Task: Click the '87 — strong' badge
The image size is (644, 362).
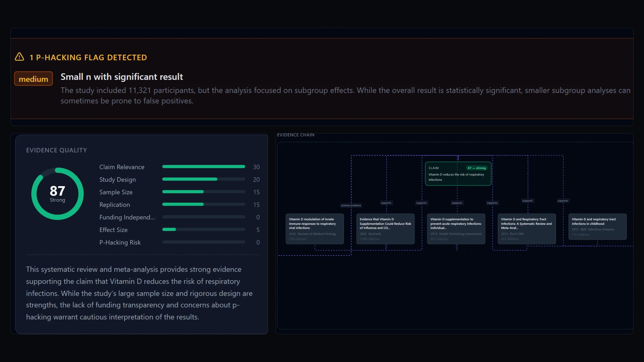Action: (x=477, y=168)
